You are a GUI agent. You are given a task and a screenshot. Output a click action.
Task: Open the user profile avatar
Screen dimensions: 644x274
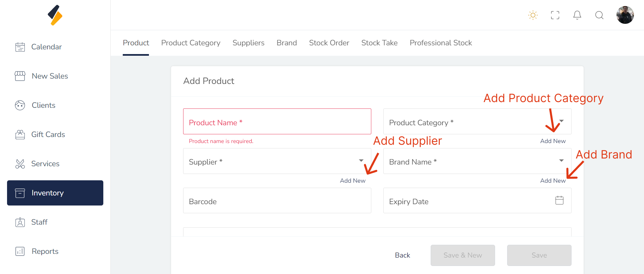(625, 15)
